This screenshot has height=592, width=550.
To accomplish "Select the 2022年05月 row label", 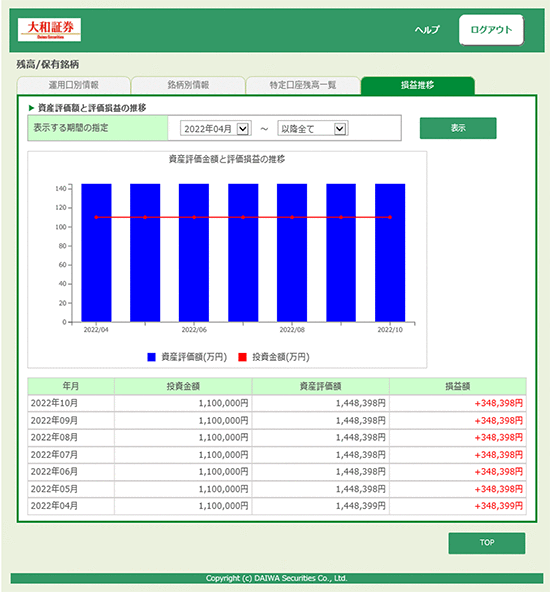I will tap(54, 489).
